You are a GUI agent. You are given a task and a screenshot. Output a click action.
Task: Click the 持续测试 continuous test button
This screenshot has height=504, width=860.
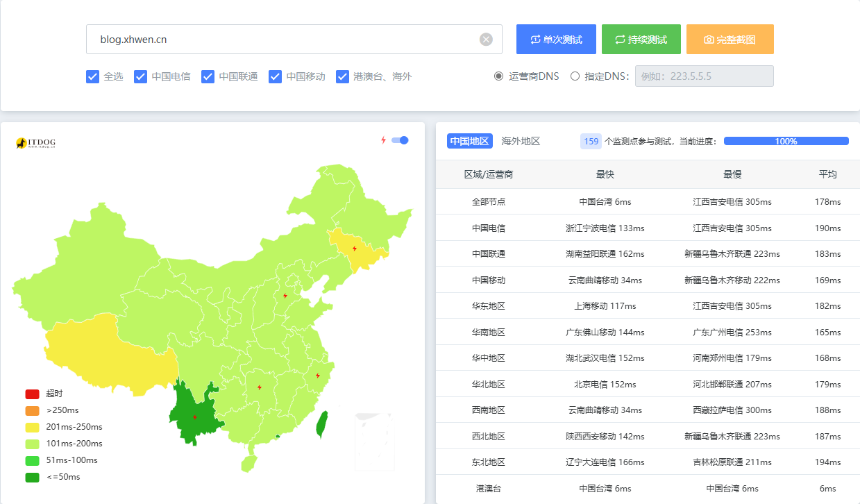click(x=641, y=40)
